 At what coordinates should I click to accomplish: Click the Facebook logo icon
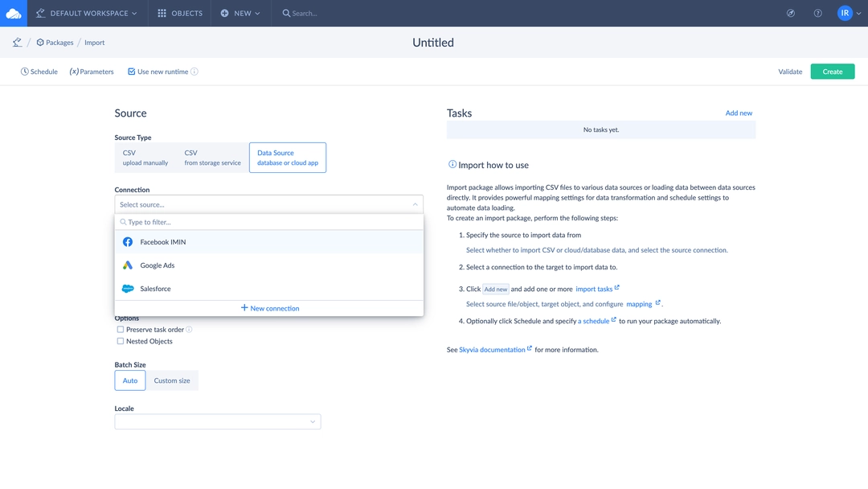point(128,242)
